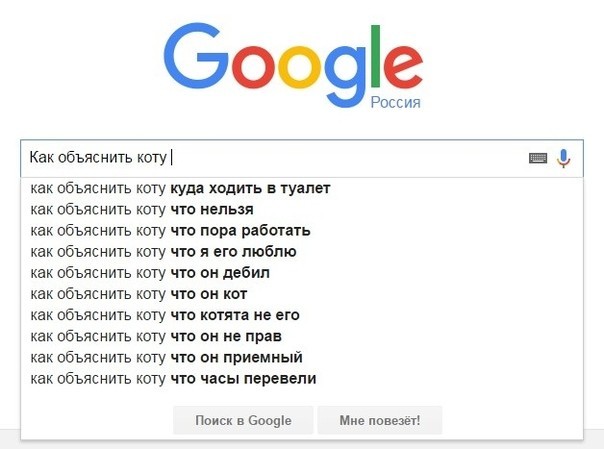The image size is (604, 449).
Task: Pick suggestion 'что часы перевели'
Action: tap(302, 379)
